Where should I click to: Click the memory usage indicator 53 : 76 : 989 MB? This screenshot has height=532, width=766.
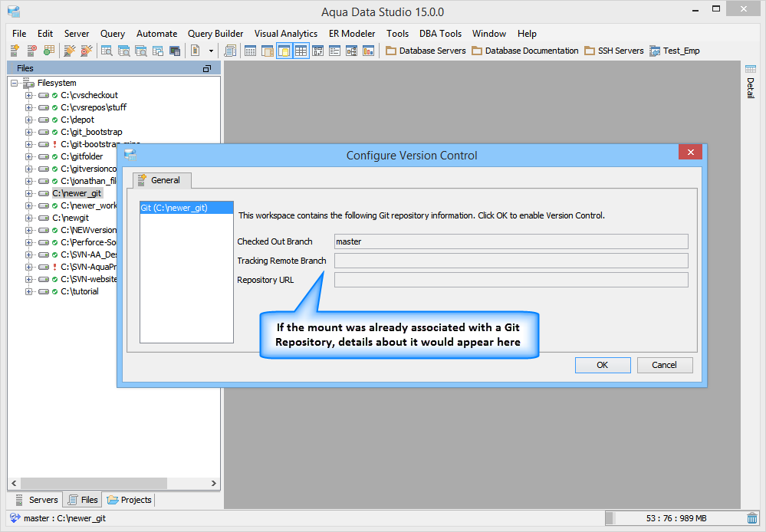pos(676,518)
